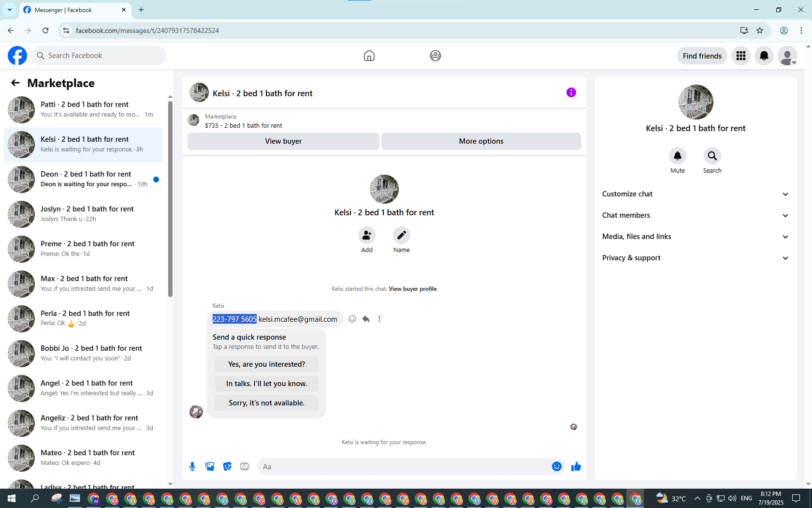Choose a sticker

pyautogui.click(x=227, y=466)
